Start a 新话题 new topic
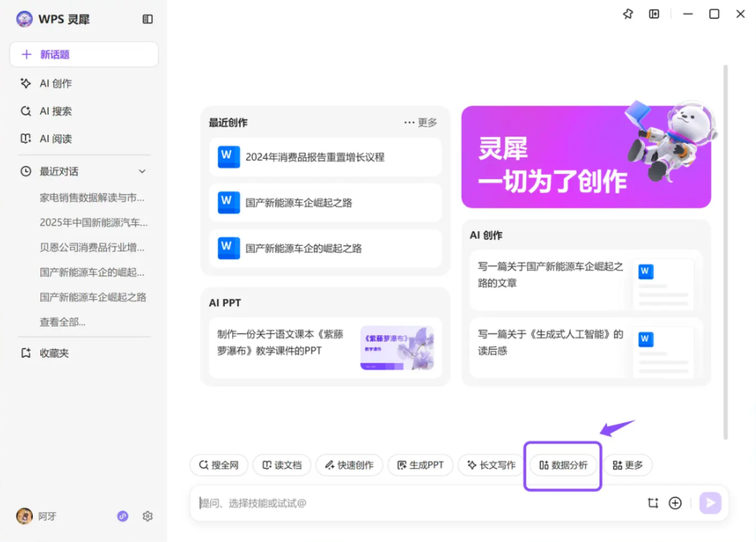Image resolution: width=756 pixels, height=542 pixels. 84,54
